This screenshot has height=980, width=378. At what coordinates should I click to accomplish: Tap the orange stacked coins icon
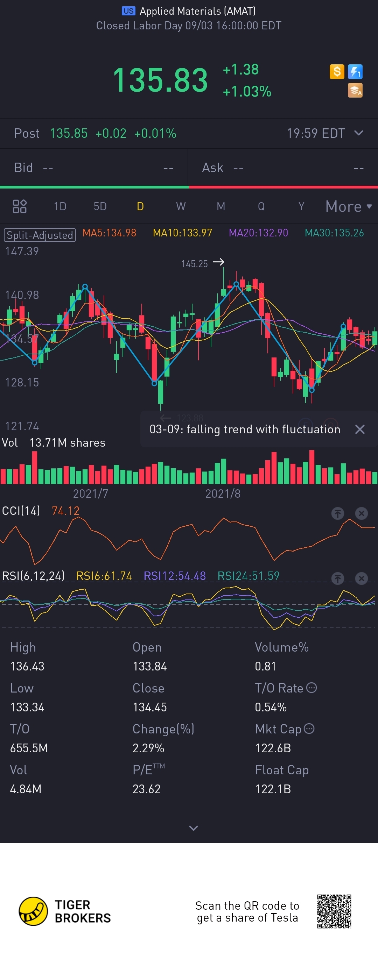[x=355, y=91]
